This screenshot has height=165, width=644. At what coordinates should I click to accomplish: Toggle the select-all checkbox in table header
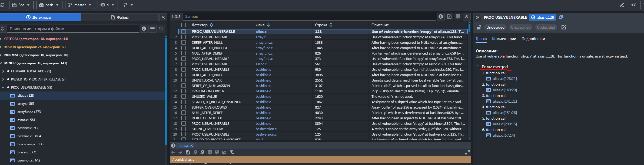184,25
